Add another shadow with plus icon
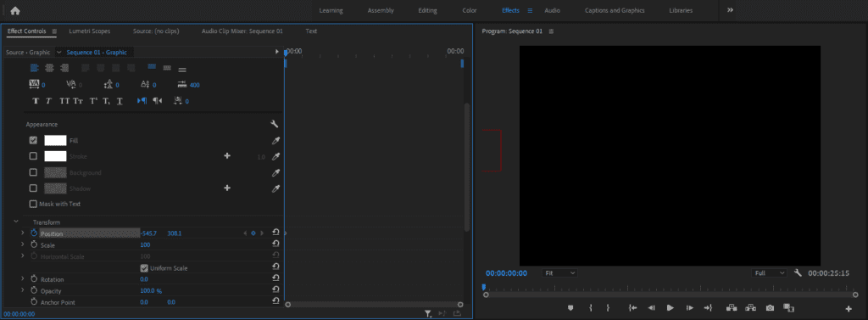This screenshot has height=320, width=868. tap(227, 188)
